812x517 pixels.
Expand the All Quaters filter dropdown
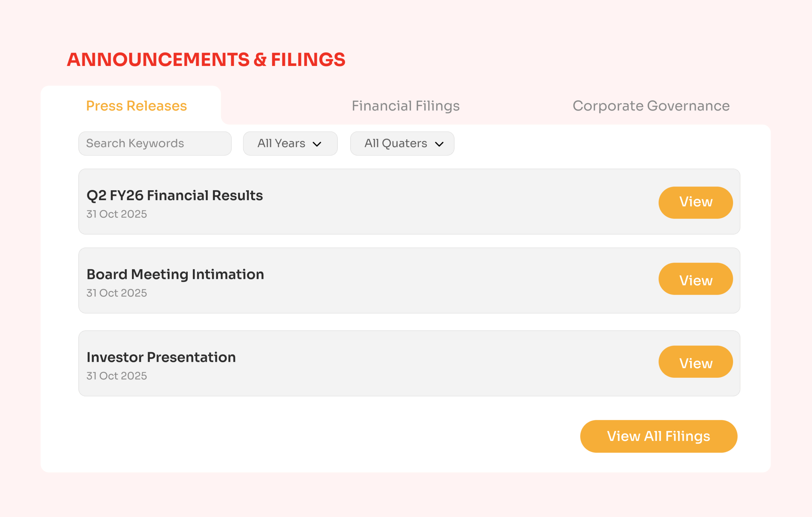[x=402, y=144]
